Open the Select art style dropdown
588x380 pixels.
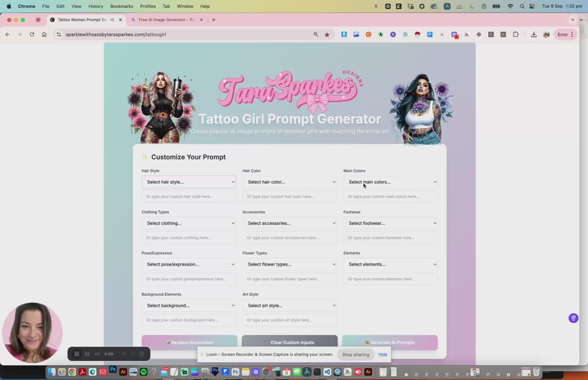click(289, 306)
